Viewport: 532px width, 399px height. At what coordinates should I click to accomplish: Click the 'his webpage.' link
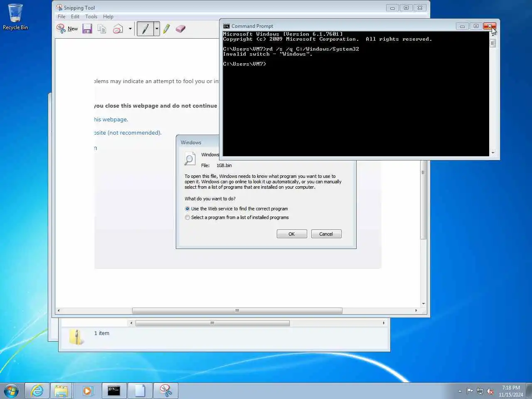tap(111, 119)
